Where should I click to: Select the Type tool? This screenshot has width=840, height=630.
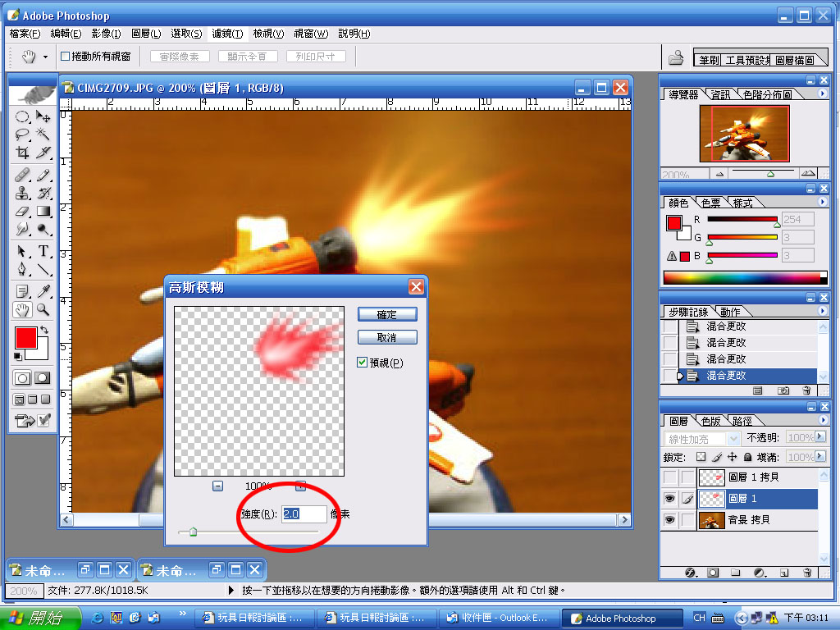[43, 251]
